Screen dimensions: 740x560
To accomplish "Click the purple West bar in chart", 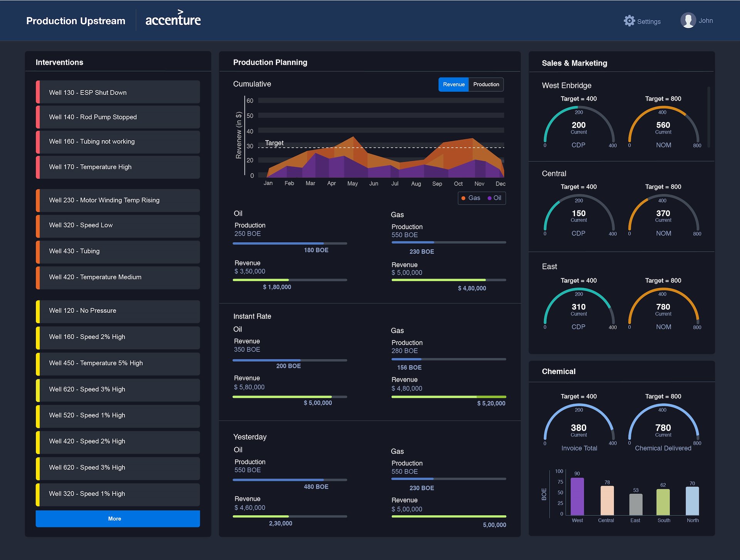I will [x=577, y=496].
